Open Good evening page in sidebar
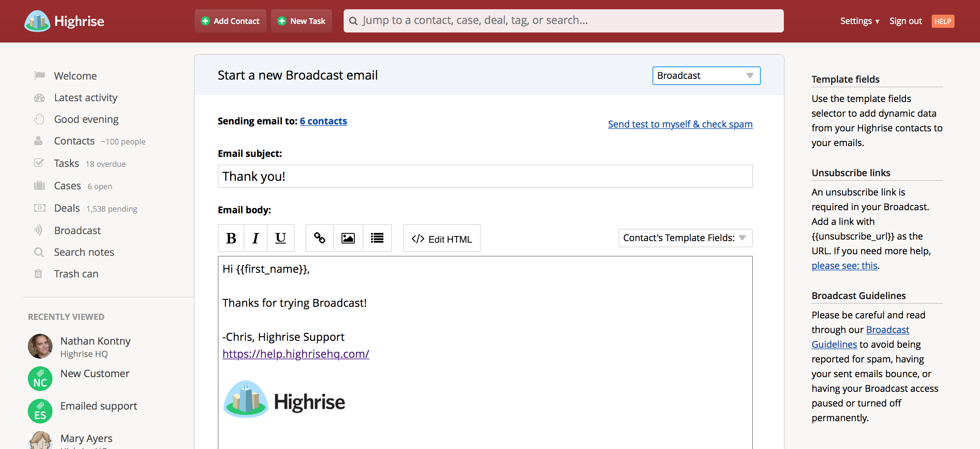Viewport: 980px width, 449px height. 86,119
